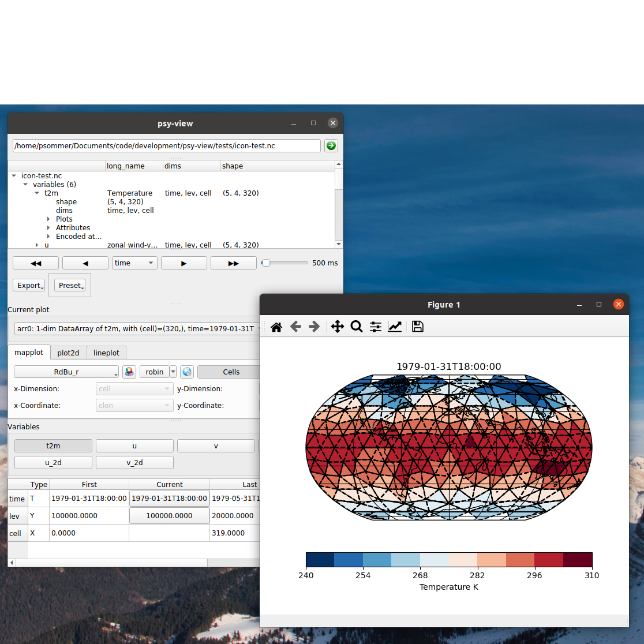Viewport: 644px width, 644px height.
Task: Step back one time step
Action: point(85,263)
